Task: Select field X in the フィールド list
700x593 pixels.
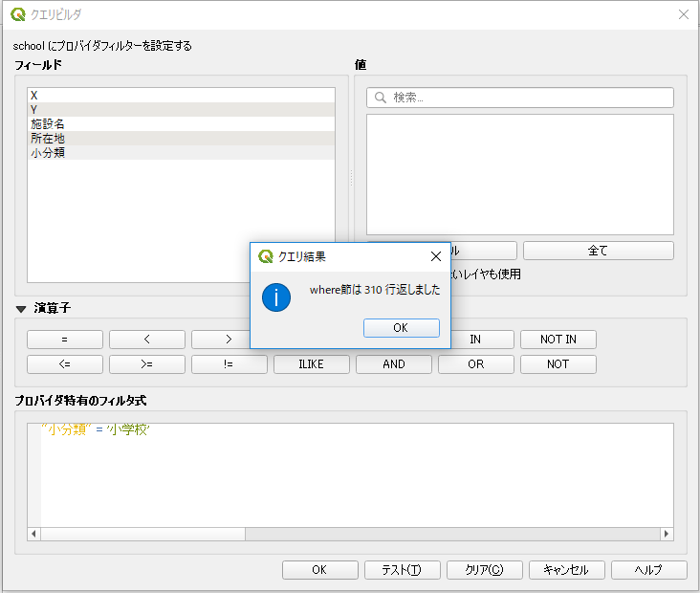Action: pyautogui.click(x=181, y=96)
